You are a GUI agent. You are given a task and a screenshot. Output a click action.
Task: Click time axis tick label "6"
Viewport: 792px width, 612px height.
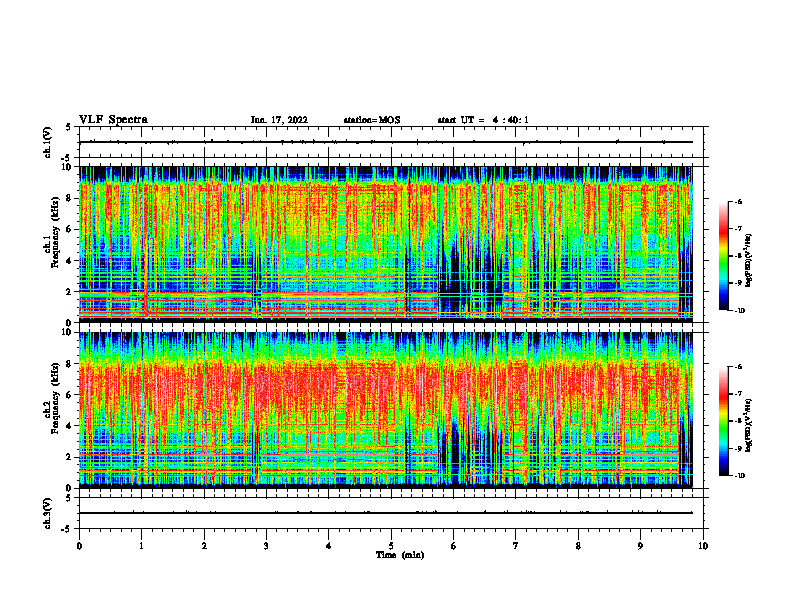pos(454,546)
